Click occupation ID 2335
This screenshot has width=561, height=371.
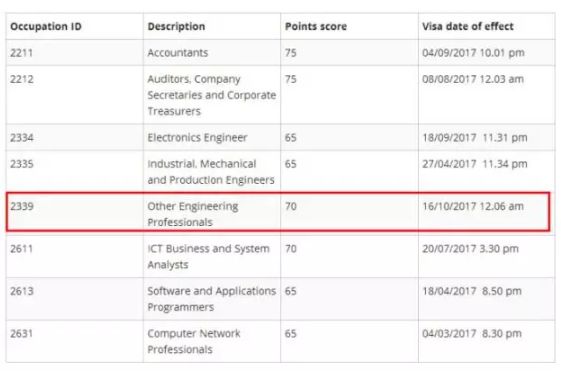pos(21,164)
